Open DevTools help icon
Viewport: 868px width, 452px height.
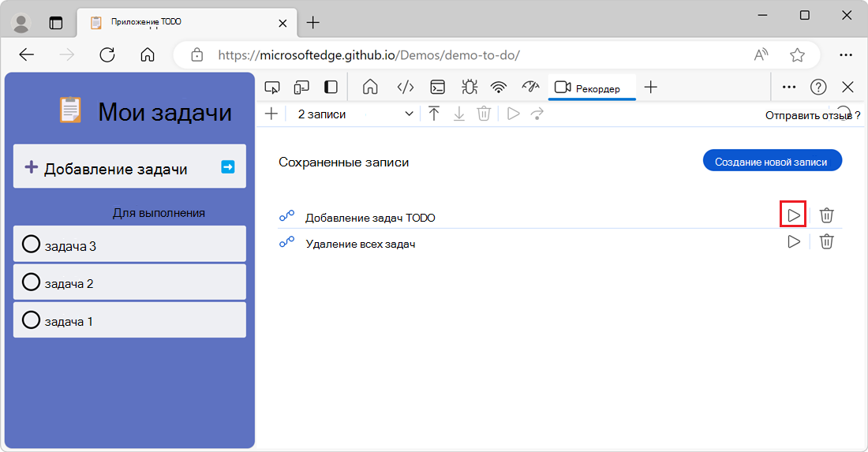click(x=818, y=87)
